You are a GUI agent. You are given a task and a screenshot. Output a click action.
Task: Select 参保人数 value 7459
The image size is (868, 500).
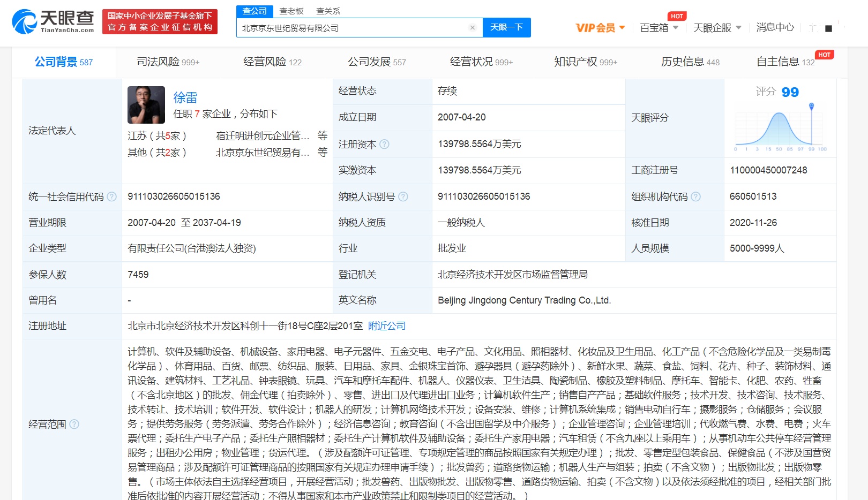138,275
